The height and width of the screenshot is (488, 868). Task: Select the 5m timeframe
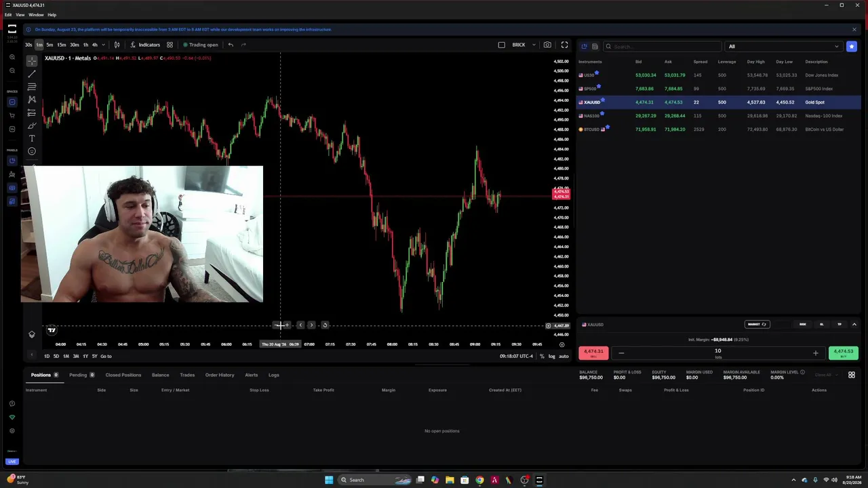pos(50,45)
